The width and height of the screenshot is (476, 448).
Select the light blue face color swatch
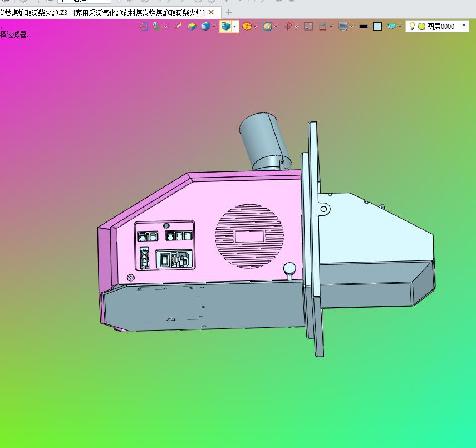click(x=377, y=27)
